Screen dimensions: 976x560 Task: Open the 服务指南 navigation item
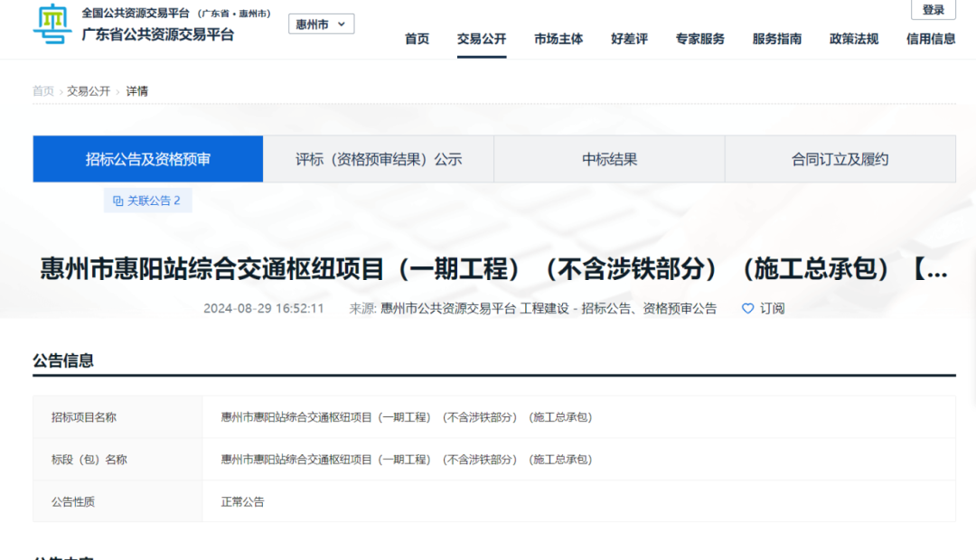(x=777, y=39)
